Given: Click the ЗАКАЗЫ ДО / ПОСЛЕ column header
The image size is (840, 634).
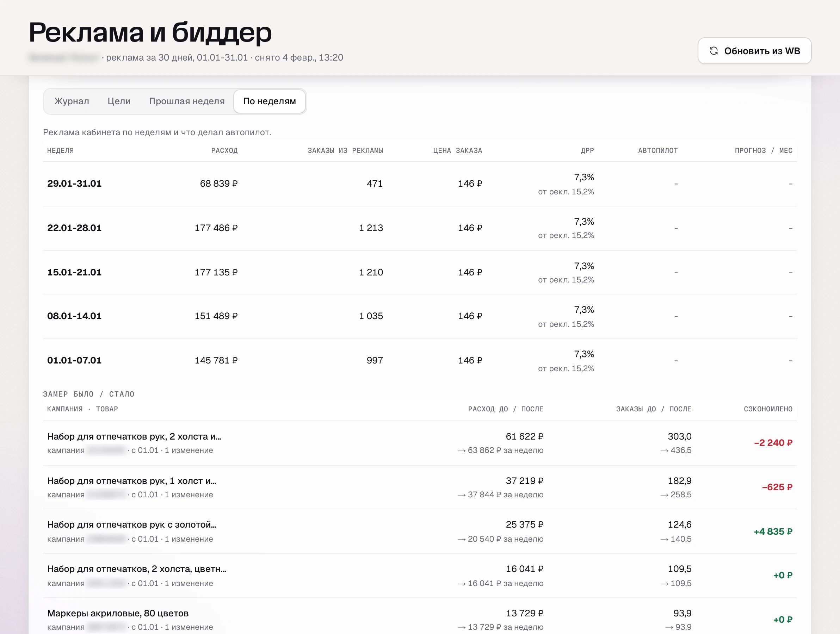Looking at the screenshot, I should 654,409.
